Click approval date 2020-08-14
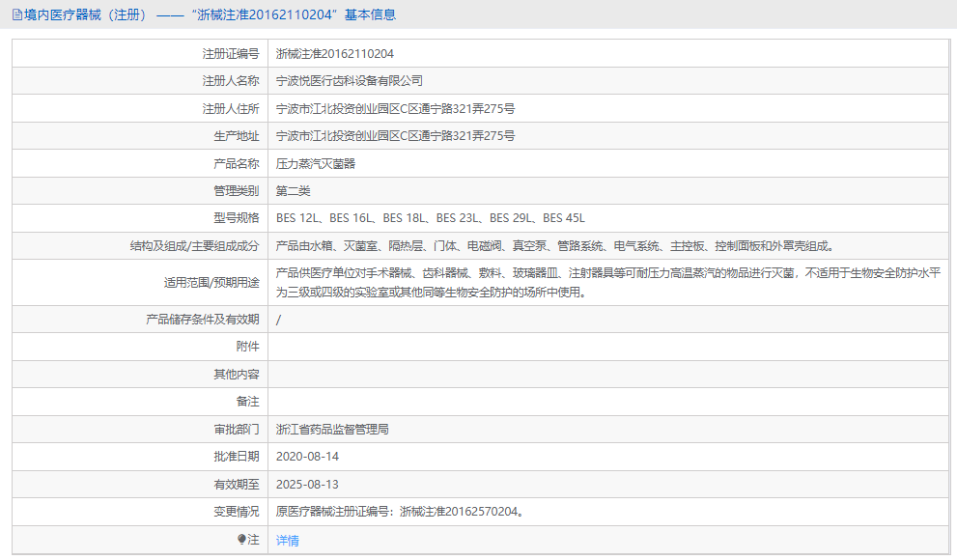The width and height of the screenshot is (957, 560). point(307,457)
